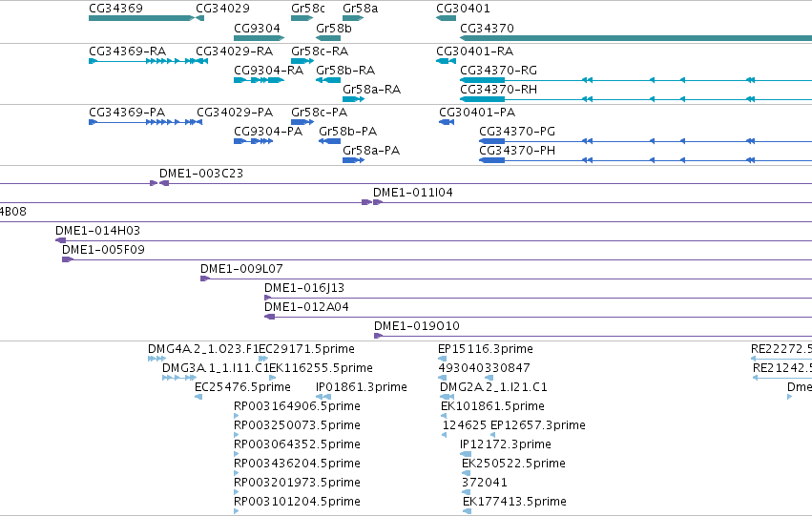The image size is (812, 516).
Task: Click the CG34369-PA protein label
Action: click(127, 113)
